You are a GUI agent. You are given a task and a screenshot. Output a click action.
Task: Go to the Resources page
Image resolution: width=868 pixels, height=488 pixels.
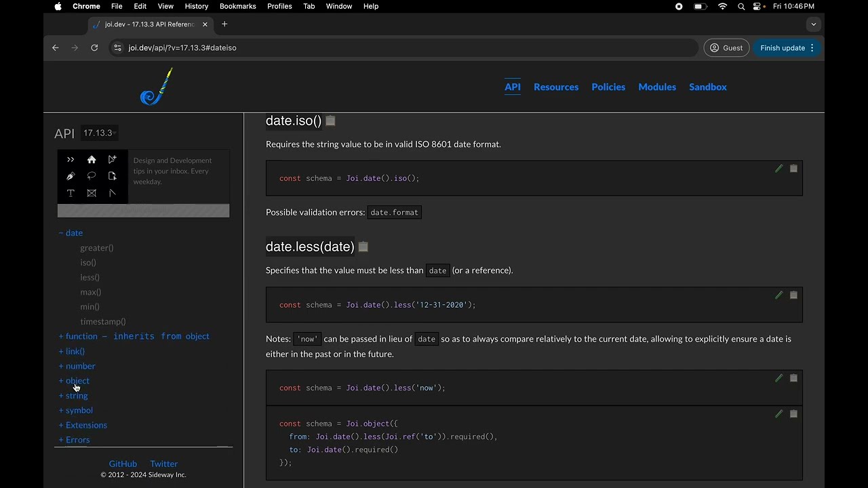tap(556, 87)
